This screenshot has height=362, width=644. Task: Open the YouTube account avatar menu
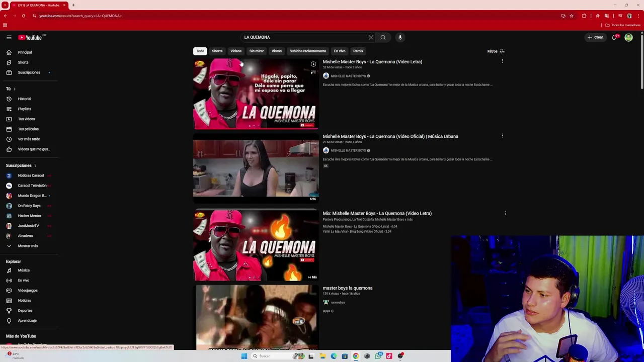(628, 37)
